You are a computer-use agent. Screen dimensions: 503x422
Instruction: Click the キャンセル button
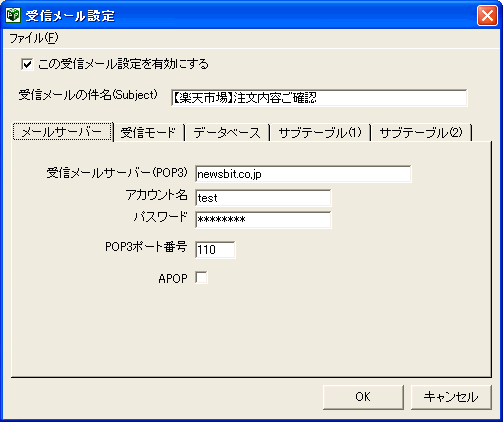pyautogui.click(x=451, y=397)
